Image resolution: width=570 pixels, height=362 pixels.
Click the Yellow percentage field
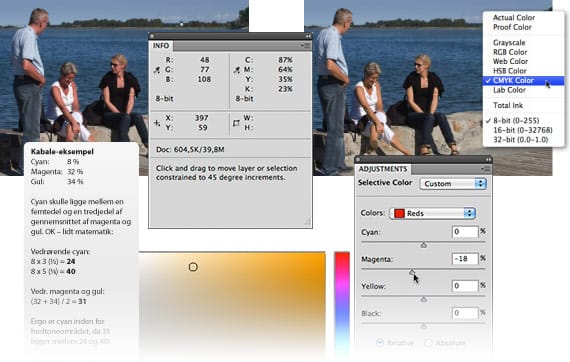(465, 286)
